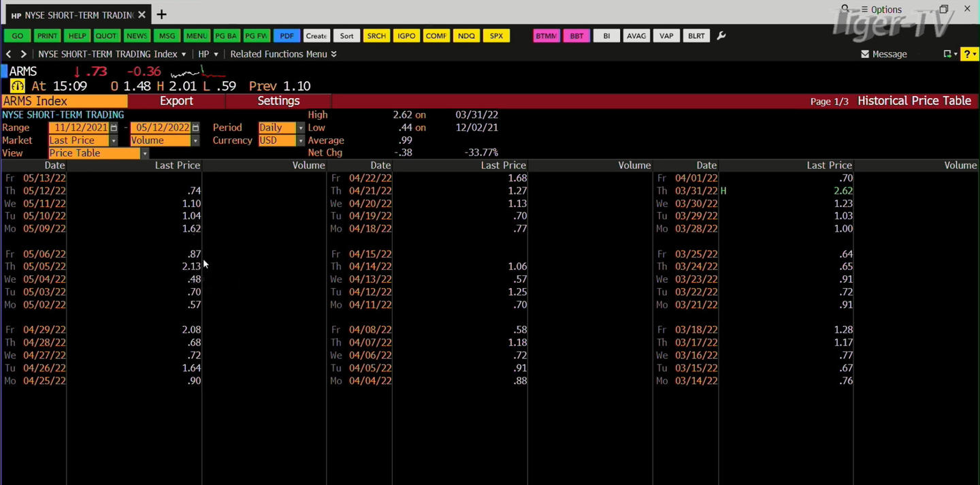Click the blue PDF button

tap(287, 35)
